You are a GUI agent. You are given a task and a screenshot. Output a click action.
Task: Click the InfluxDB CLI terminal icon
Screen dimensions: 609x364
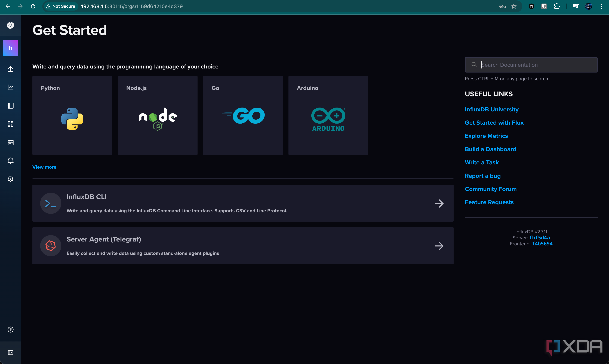pyautogui.click(x=51, y=203)
